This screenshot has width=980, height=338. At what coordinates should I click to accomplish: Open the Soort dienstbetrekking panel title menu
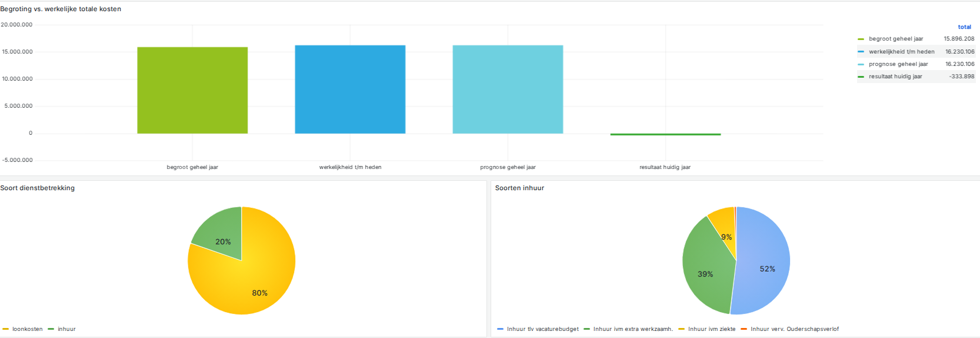point(38,188)
